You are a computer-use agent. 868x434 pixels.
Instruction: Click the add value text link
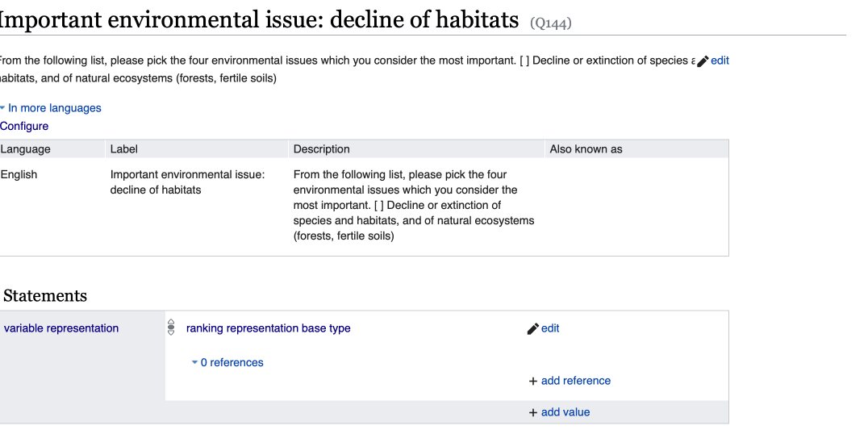565,412
